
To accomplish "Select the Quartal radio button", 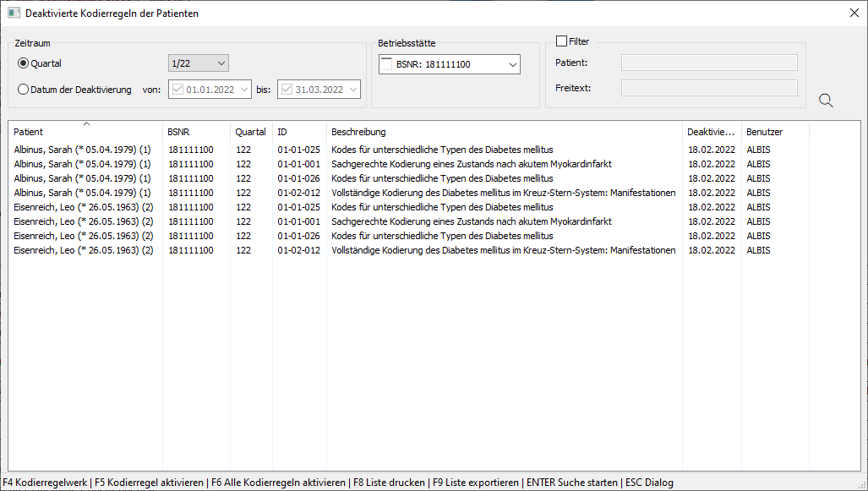I will pos(23,63).
